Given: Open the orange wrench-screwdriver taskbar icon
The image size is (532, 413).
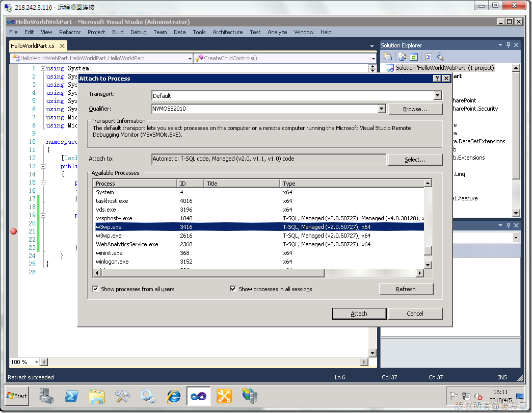Looking at the screenshot, I should pos(224,396).
